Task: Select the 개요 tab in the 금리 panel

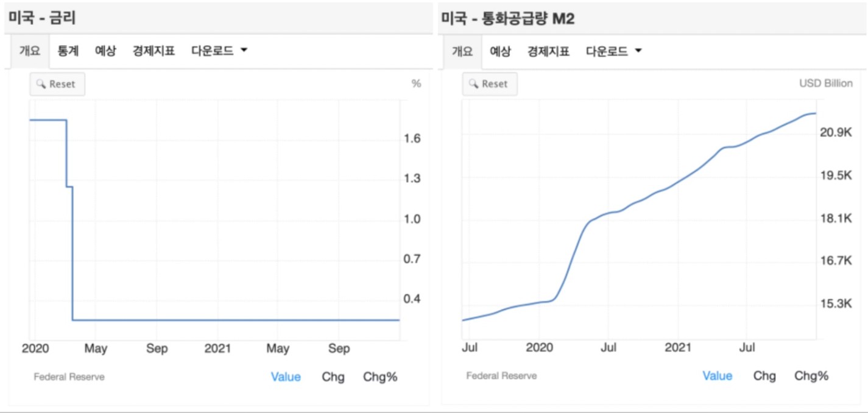Action: coord(30,51)
